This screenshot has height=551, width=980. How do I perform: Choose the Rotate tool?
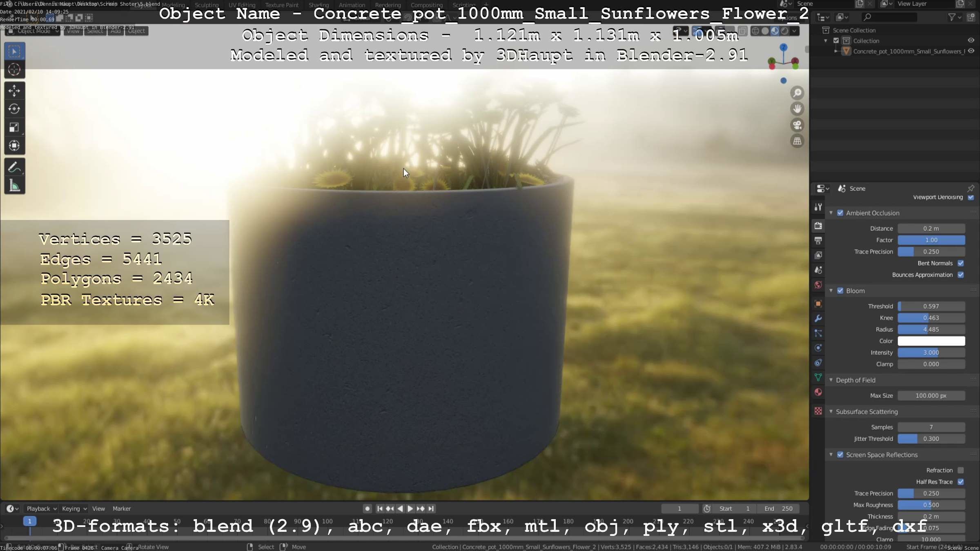[x=14, y=109]
